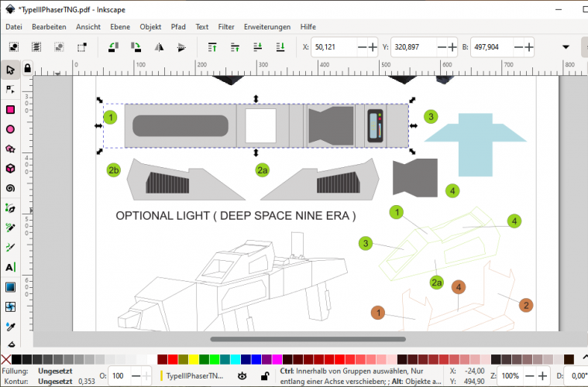Viewport: 588px width, 387px height.
Task: Click the X coordinate field 50,121
Action: (x=335, y=47)
